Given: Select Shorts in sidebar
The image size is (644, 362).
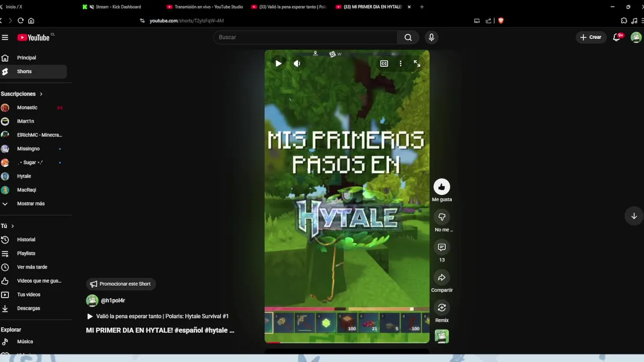Looking at the screenshot, I should 33,71.
